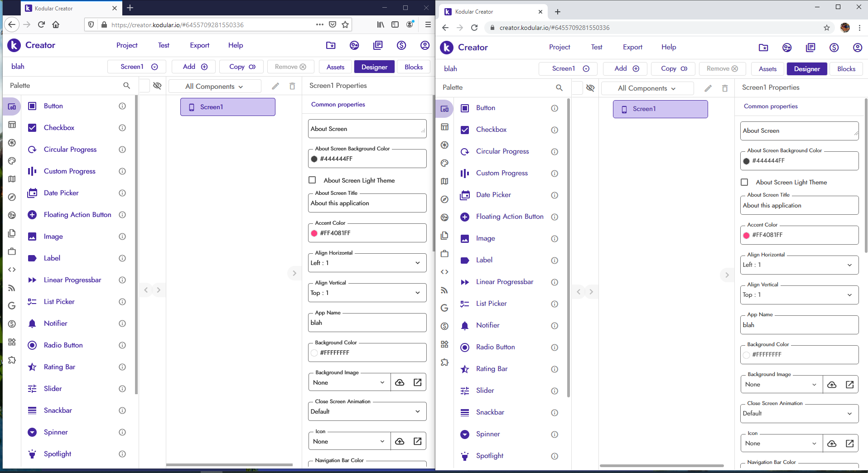
Task: Switch to the Blocks tab
Action: click(413, 67)
